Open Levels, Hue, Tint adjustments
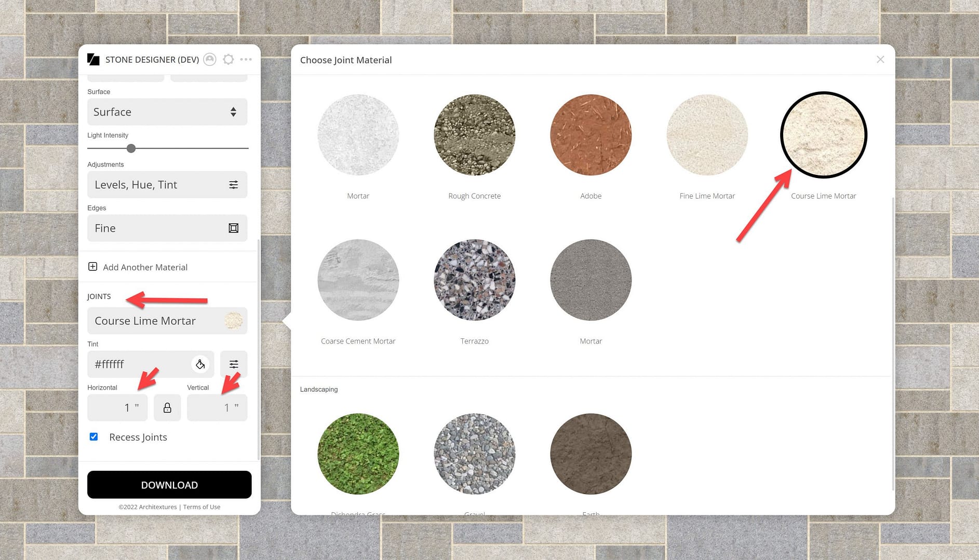This screenshot has height=560, width=979. [x=167, y=185]
